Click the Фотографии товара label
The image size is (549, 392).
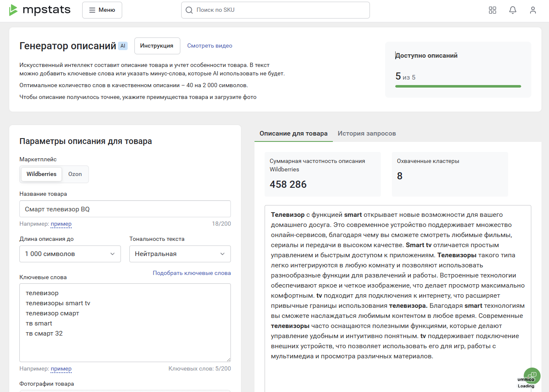[x=47, y=384]
